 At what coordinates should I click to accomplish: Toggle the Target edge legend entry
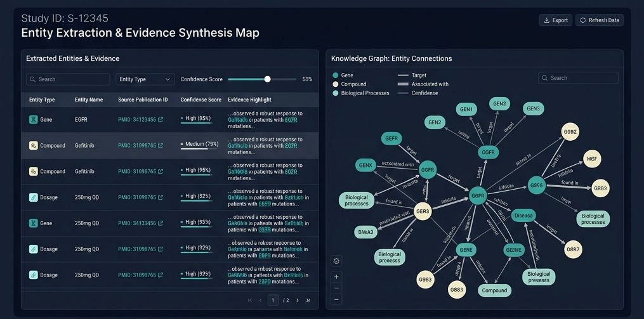coord(412,75)
